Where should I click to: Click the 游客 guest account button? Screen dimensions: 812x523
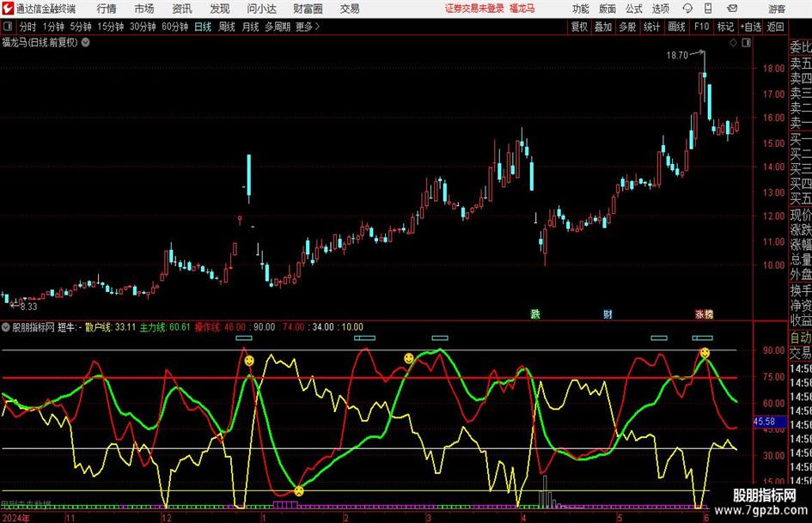(x=777, y=9)
